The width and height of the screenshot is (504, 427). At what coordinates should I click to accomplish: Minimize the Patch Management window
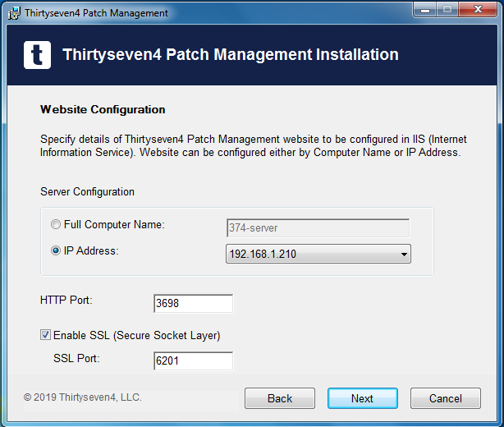tap(425, 10)
